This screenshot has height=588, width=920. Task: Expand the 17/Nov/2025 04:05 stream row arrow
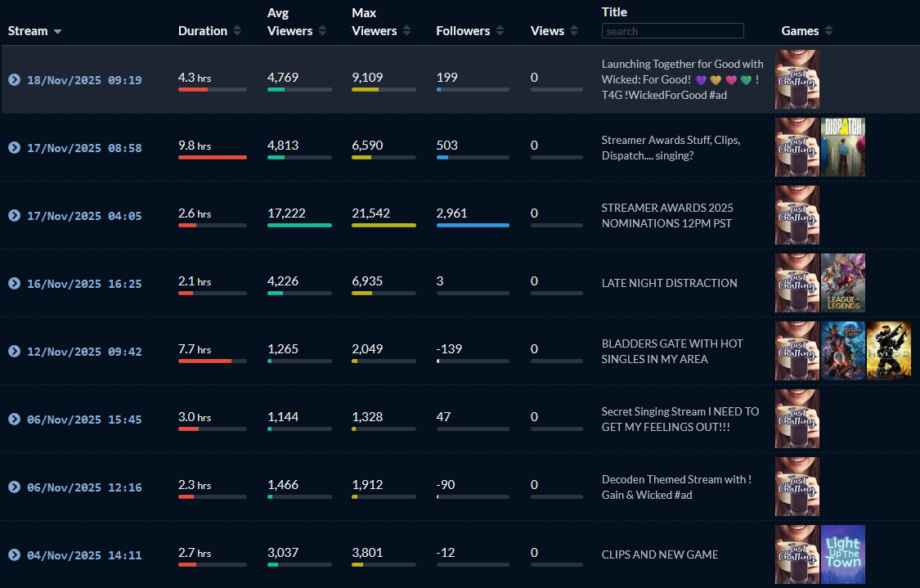(14, 215)
